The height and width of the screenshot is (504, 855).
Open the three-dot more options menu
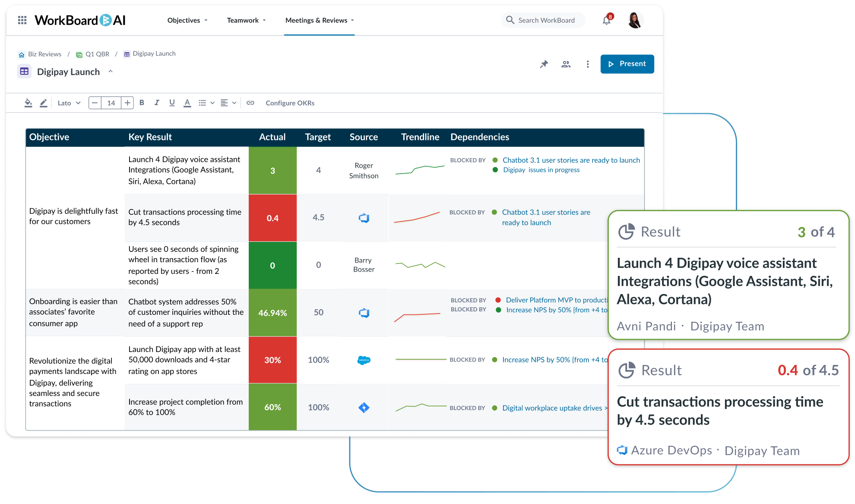pos(588,64)
